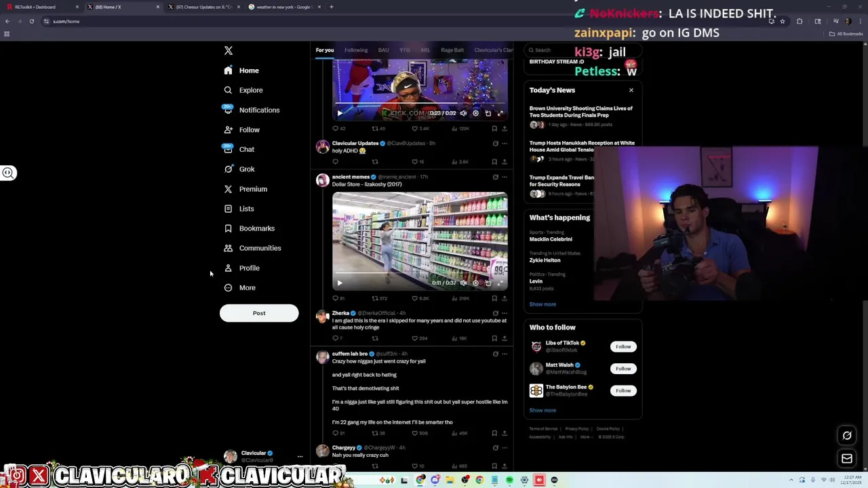
Task: Open the Explore page from the sidebar
Action: tap(243, 90)
